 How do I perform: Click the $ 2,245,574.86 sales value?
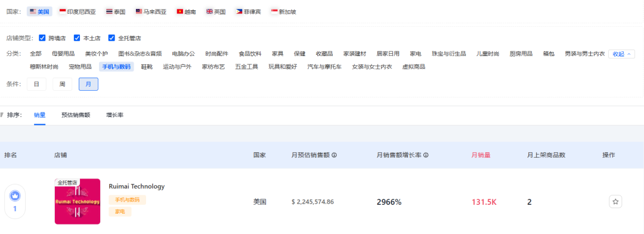(312, 202)
